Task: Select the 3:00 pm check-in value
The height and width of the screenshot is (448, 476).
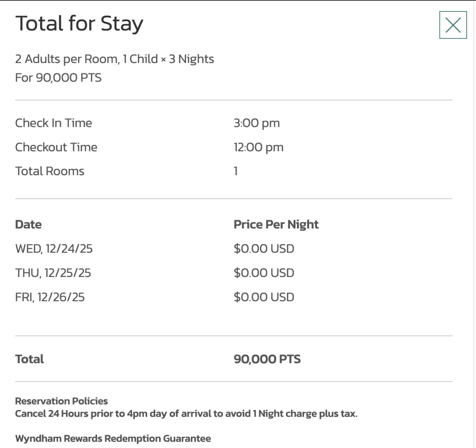Action: point(256,123)
